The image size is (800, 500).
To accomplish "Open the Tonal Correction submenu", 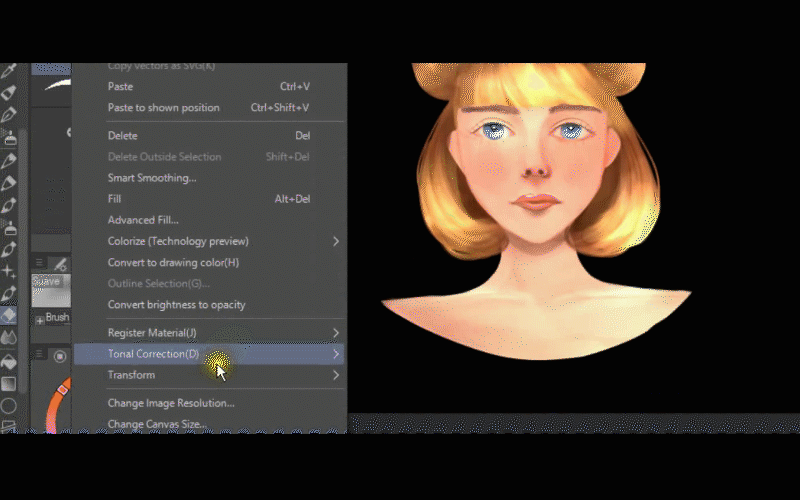I will [153, 354].
